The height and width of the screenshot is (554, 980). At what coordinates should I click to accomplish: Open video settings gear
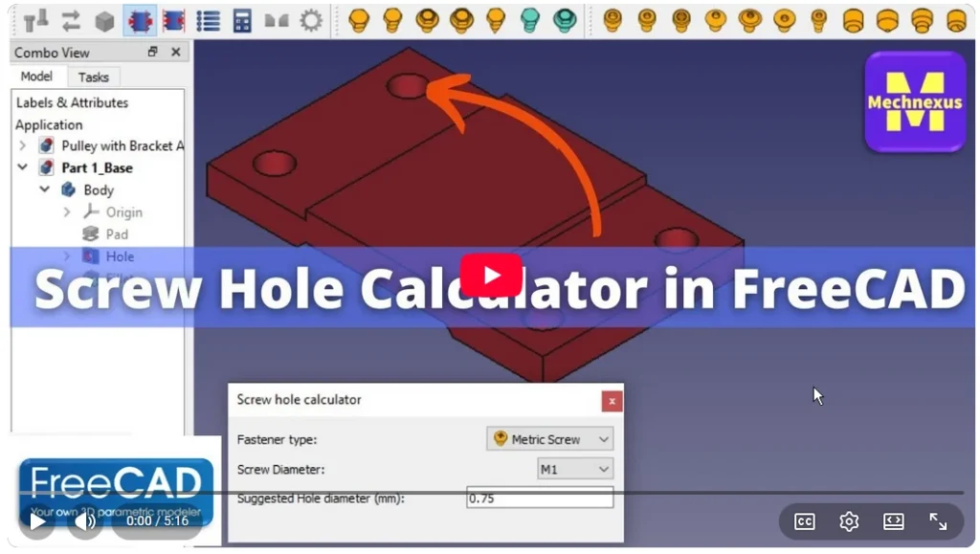[849, 521]
